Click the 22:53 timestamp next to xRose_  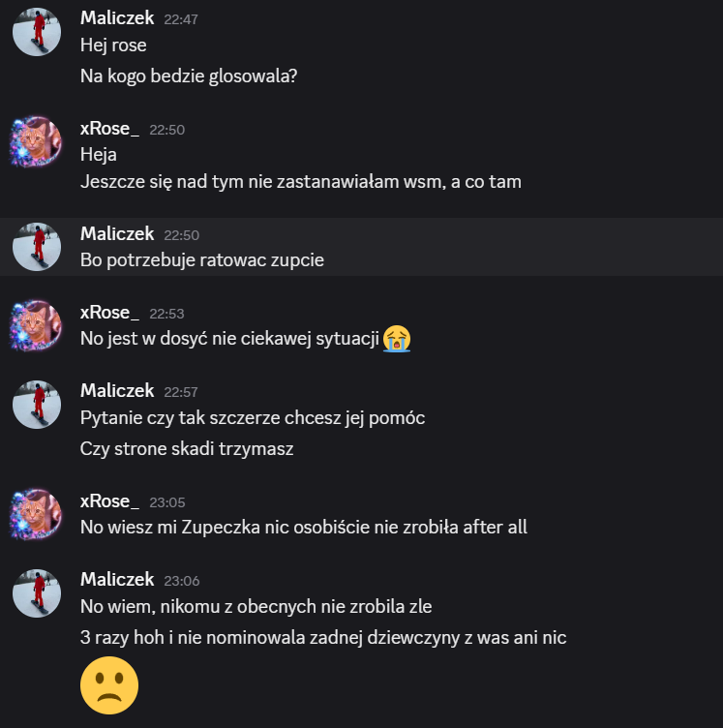[166, 313]
